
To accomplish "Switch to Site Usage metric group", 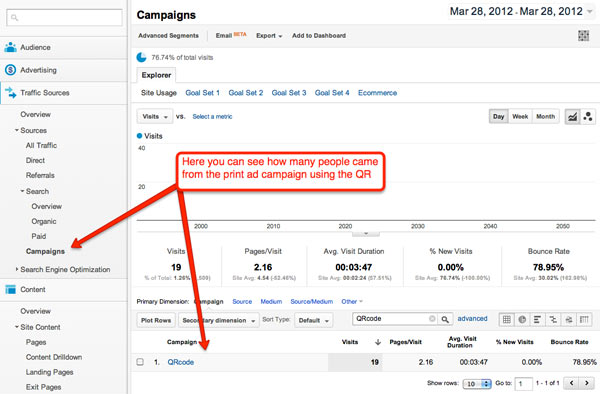I will (x=158, y=93).
